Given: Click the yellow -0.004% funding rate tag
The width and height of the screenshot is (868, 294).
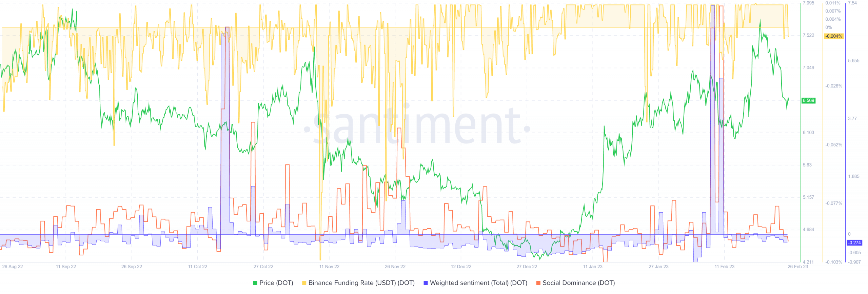Looking at the screenshot, I should 833,36.
